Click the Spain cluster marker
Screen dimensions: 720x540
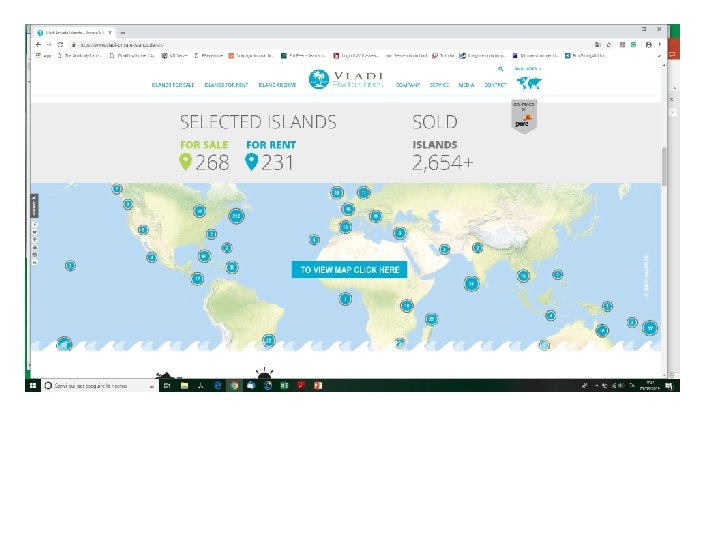[345, 227]
